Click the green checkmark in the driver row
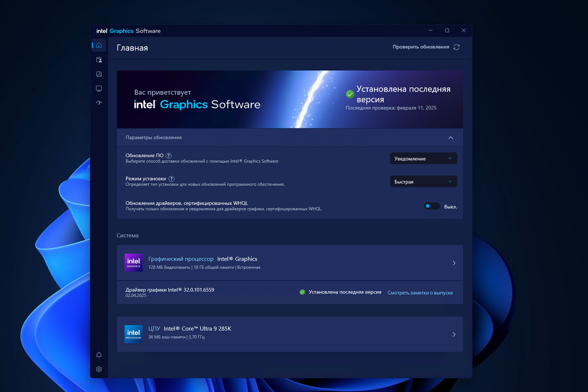This screenshot has height=392, width=588. click(x=302, y=292)
